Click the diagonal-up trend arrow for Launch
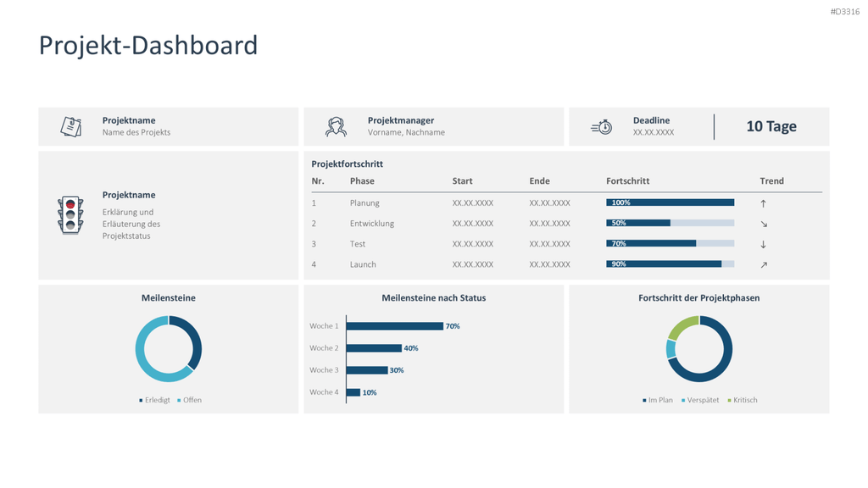The height and width of the screenshot is (488, 868). [x=764, y=264]
